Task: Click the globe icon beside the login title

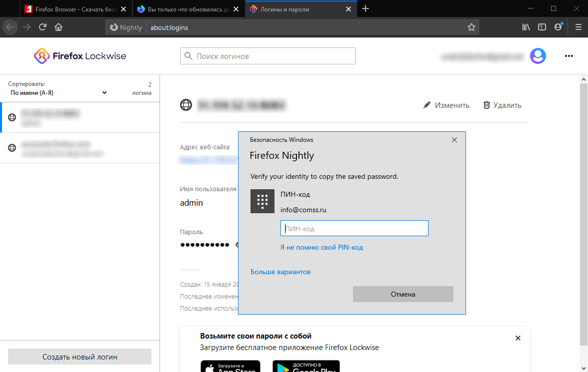Action: tap(186, 105)
